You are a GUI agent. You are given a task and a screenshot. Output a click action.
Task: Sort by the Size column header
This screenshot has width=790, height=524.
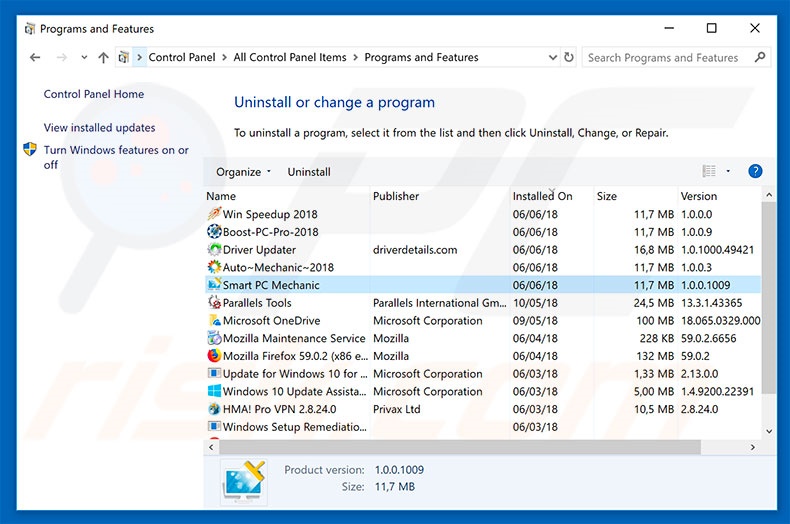(636, 196)
